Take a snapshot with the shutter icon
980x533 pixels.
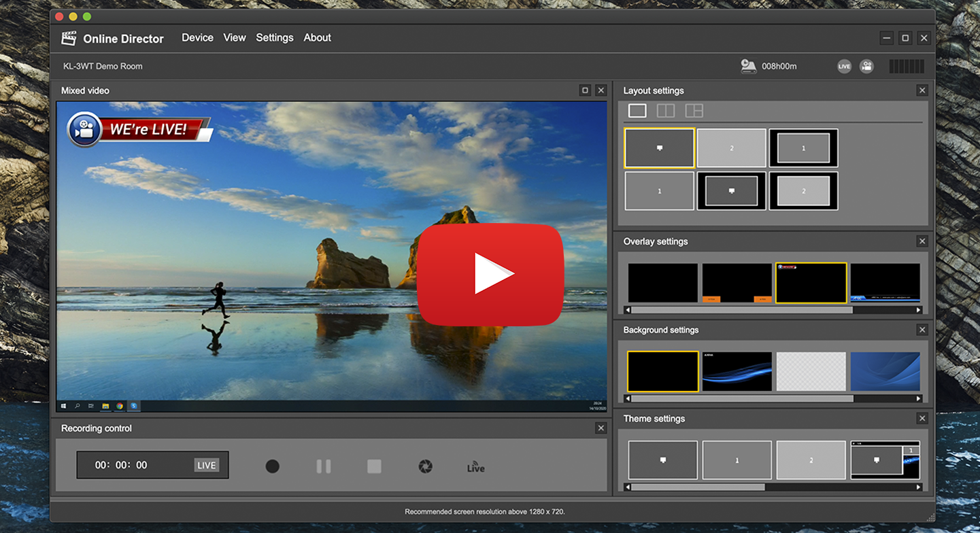click(x=425, y=466)
